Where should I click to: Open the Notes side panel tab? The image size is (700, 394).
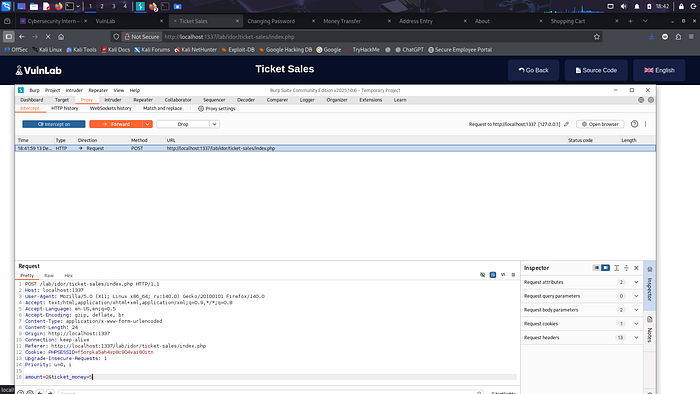tap(650, 329)
